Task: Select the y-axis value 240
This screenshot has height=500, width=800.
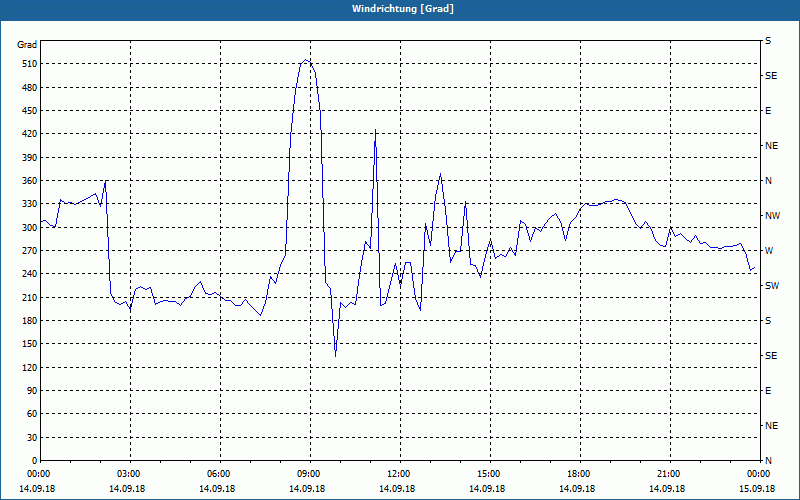Action: (x=29, y=274)
